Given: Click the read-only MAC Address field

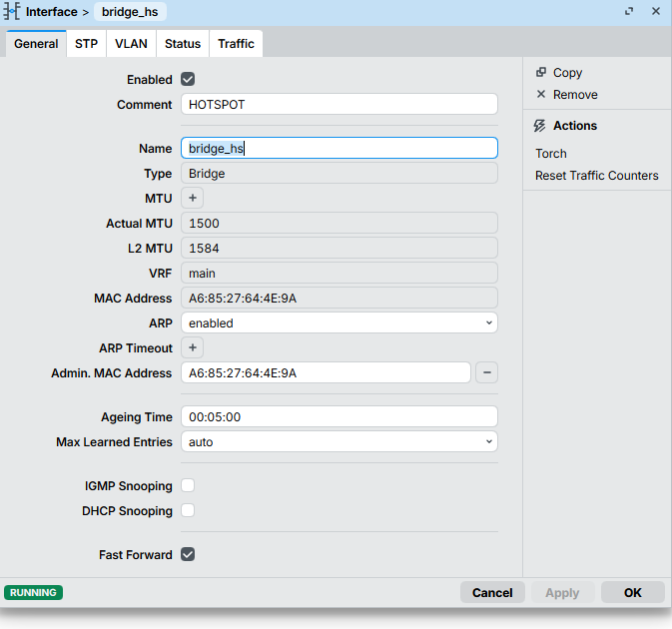Looking at the screenshot, I should (x=339, y=298).
